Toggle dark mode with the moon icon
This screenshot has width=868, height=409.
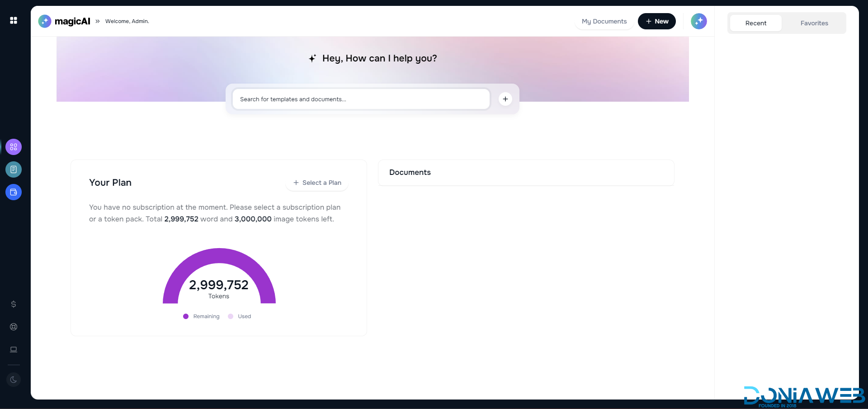tap(14, 380)
